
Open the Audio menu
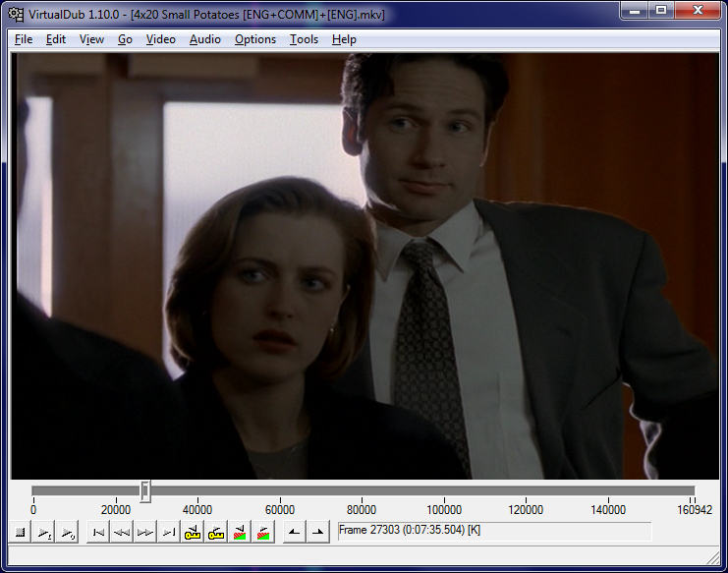204,39
